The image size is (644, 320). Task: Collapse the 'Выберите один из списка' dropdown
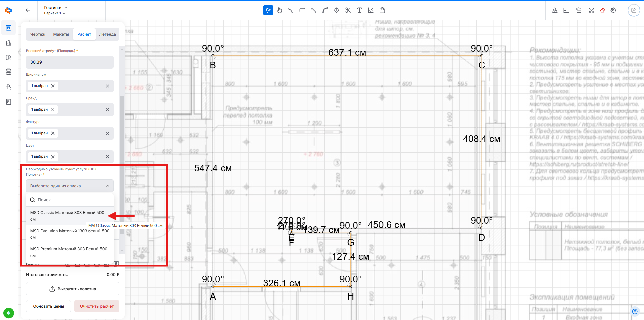tap(107, 186)
